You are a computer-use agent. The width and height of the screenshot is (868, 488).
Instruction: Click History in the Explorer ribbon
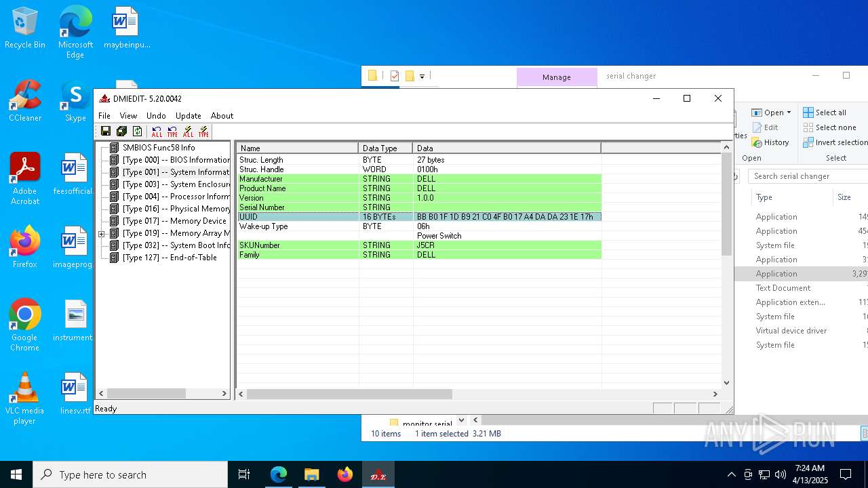point(770,142)
